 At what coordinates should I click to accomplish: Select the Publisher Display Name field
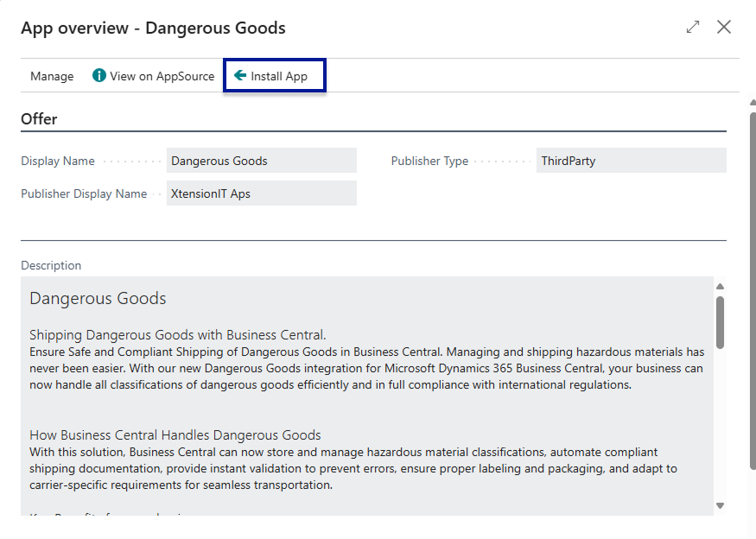tap(261, 193)
